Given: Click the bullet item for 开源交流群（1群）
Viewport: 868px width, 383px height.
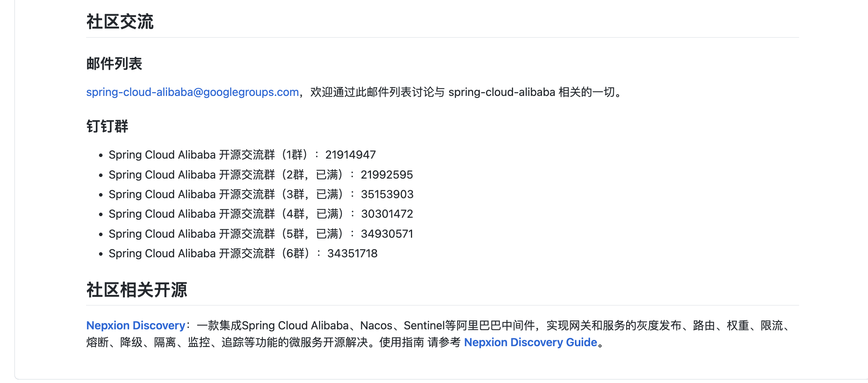Looking at the screenshot, I should [x=242, y=155].
